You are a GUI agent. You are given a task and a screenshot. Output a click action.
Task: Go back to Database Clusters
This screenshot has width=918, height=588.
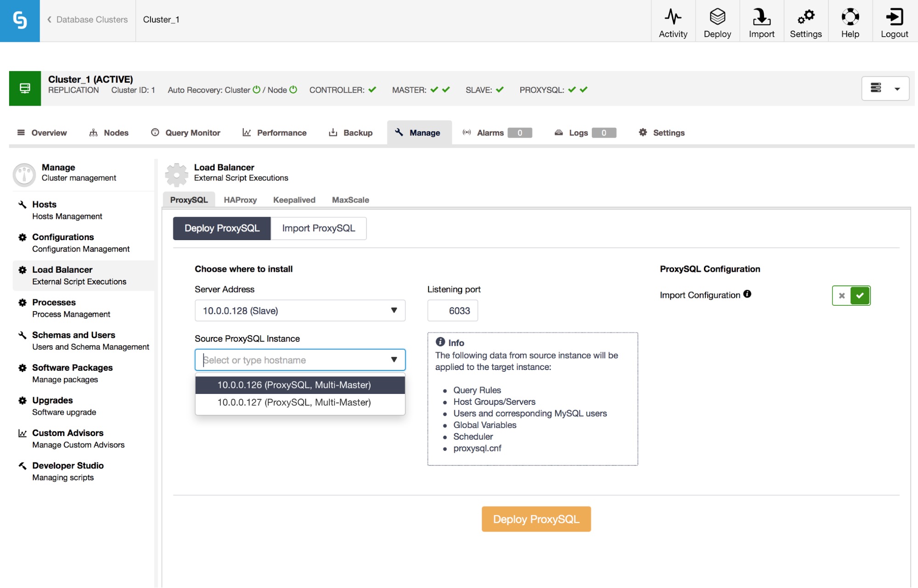tap(87, 20)
